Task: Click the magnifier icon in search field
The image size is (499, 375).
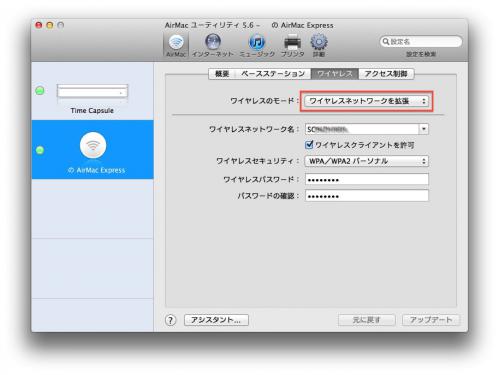Action: coord(386,41)
